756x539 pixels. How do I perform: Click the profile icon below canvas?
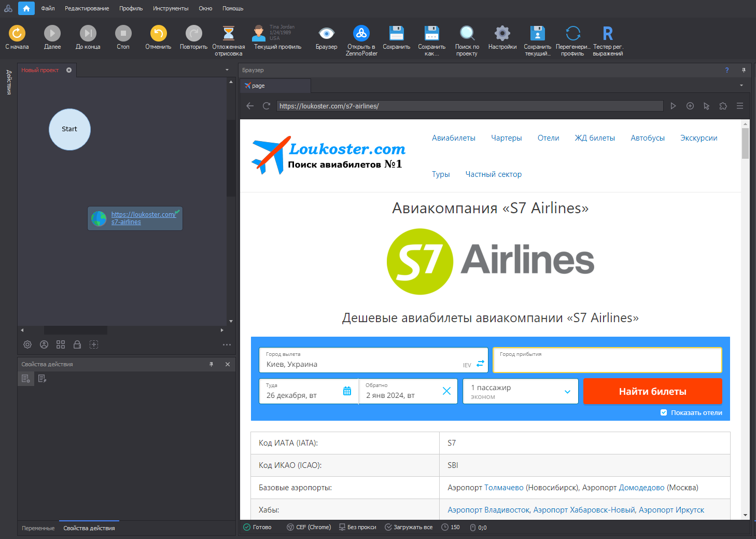pos(44,344)
